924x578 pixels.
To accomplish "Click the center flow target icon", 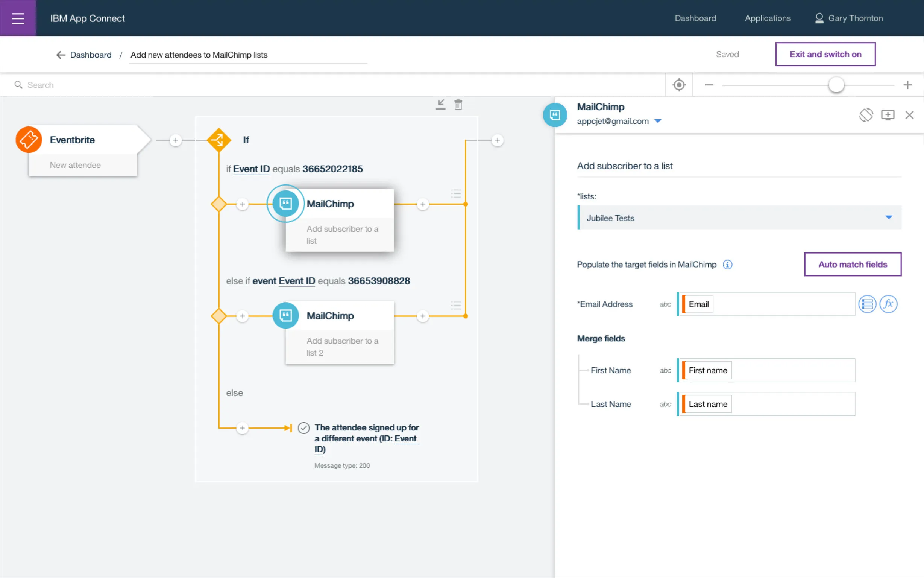I will (679, 85).
